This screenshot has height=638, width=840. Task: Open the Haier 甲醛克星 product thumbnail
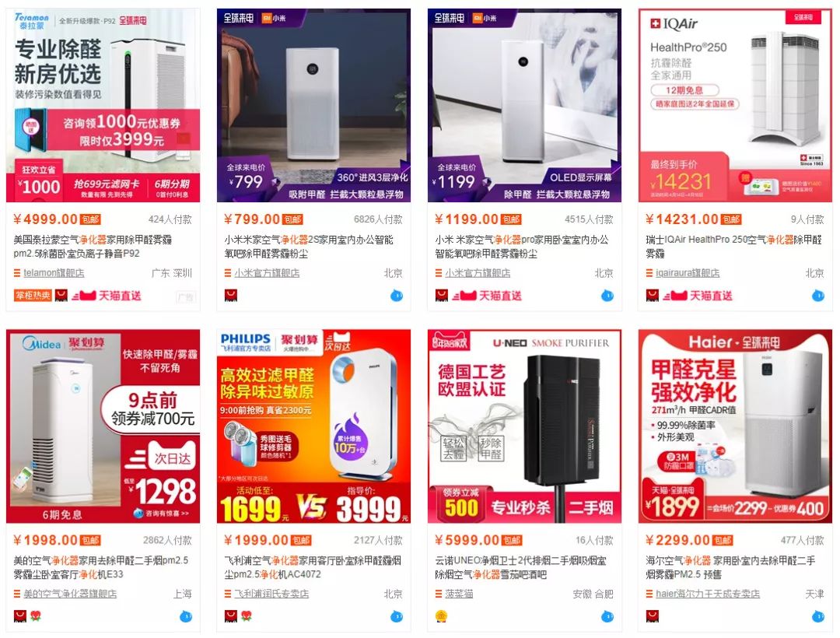(735, 426)
